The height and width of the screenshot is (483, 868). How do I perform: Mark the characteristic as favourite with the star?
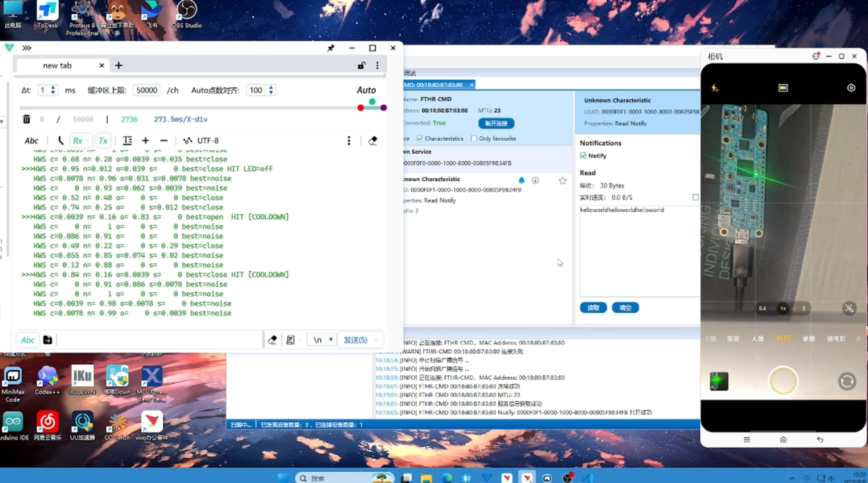pos(563,180)
